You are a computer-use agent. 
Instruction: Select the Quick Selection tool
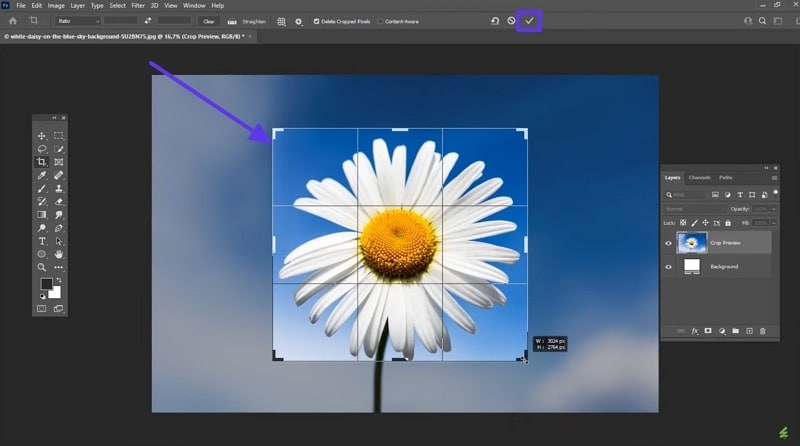[x=59, y=149]
